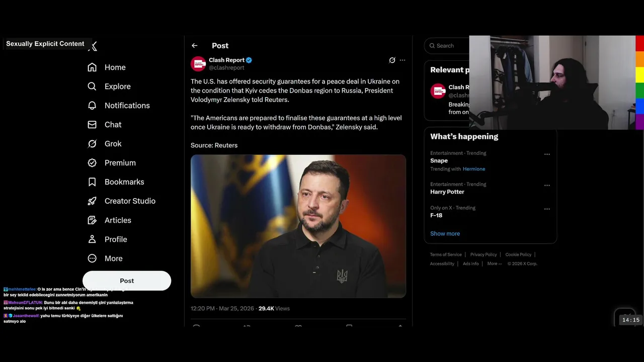Open the Premium badge icon
The height and width of the screenshot is (362, 644).
pyautogui.click(x=92, y=163)
